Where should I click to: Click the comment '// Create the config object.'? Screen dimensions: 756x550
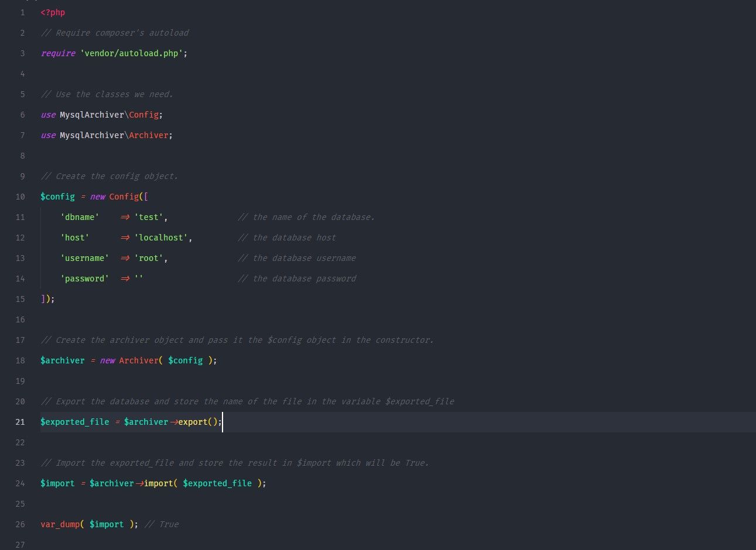coord(110,176)
